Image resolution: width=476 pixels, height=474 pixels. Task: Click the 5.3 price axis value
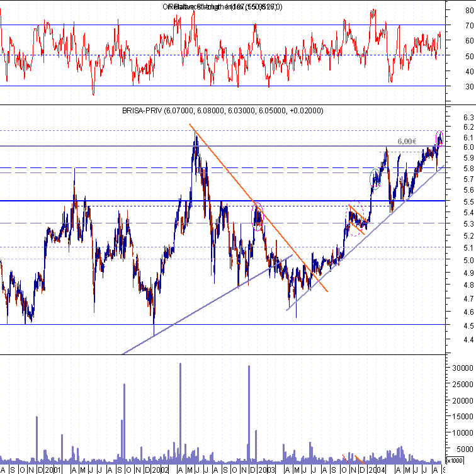click(x=468, y=223)
